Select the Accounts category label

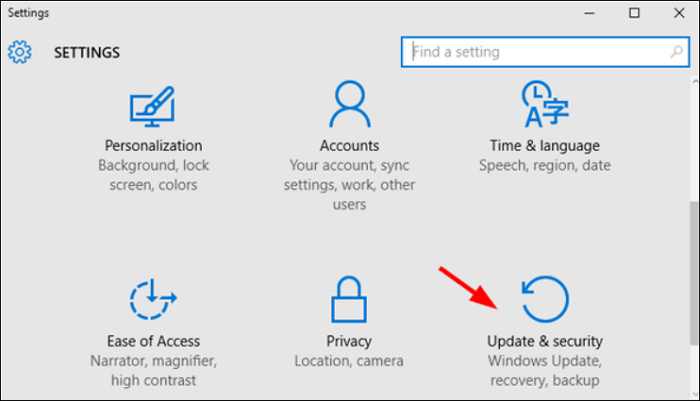click(349, 146)
